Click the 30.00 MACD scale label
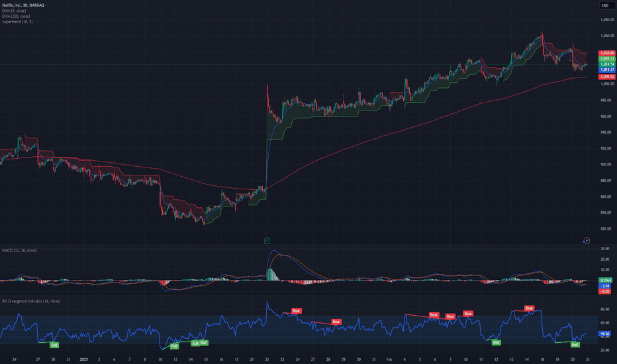 tap(606, 248)
